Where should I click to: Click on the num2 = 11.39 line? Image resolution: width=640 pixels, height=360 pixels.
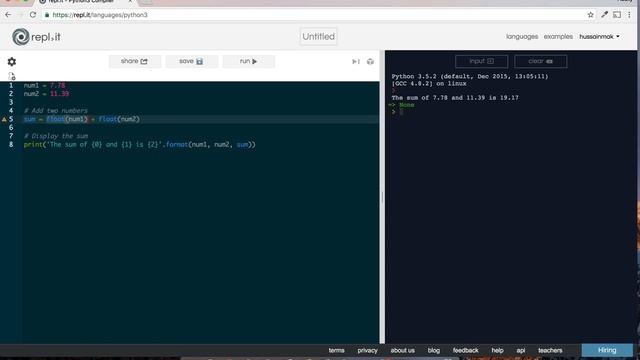point(46,94)
